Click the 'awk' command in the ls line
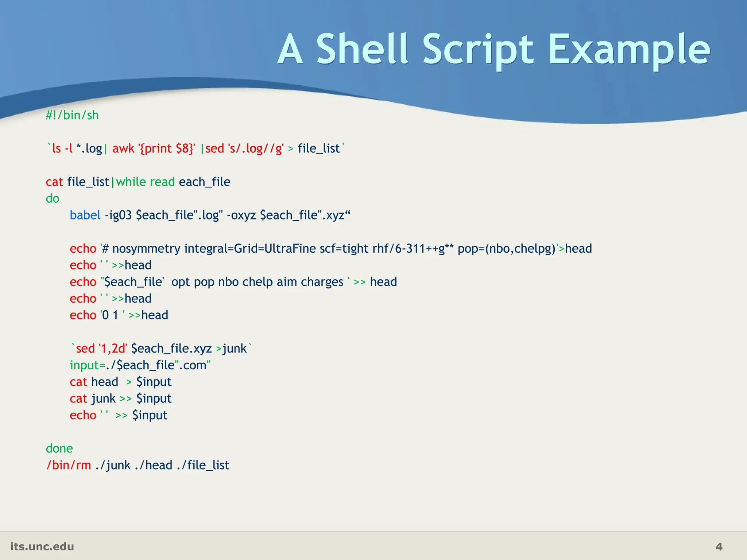747x560 pixels. (123, 149)
